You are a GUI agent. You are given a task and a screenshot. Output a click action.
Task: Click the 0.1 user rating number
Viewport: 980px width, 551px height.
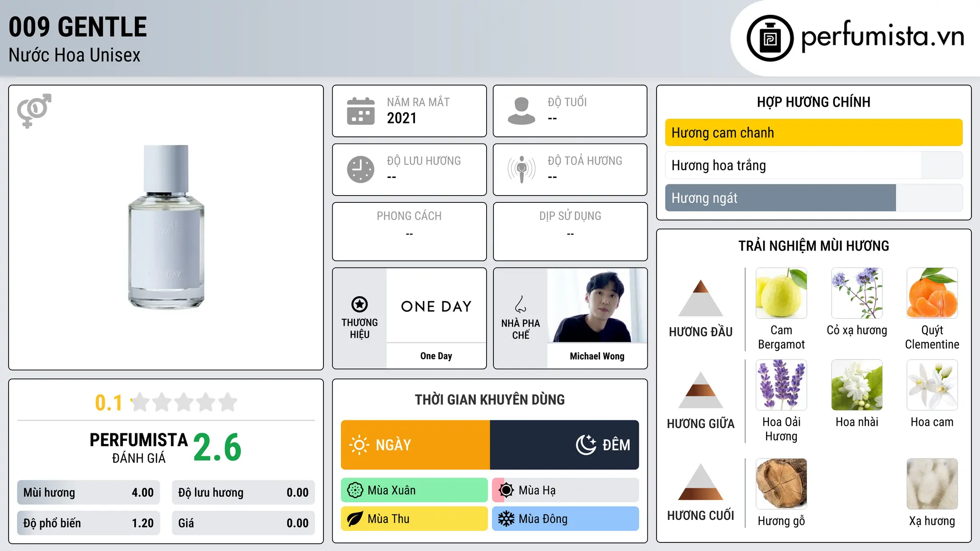(x=109, y=403)
